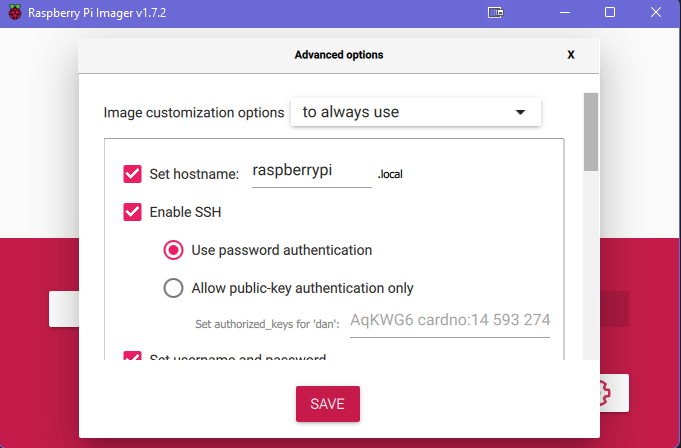Toggle the Set username and password checkbox

pyautogui.click(x=132, y=356)
